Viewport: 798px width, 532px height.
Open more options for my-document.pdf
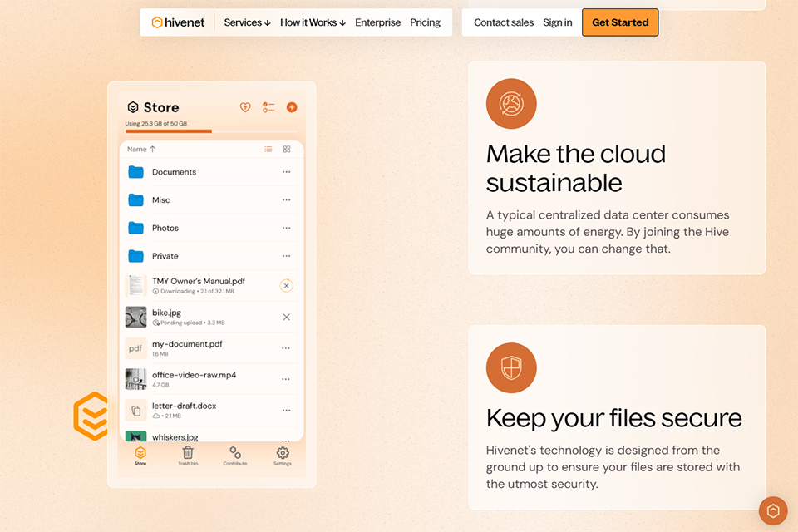[x=286, y=348]
